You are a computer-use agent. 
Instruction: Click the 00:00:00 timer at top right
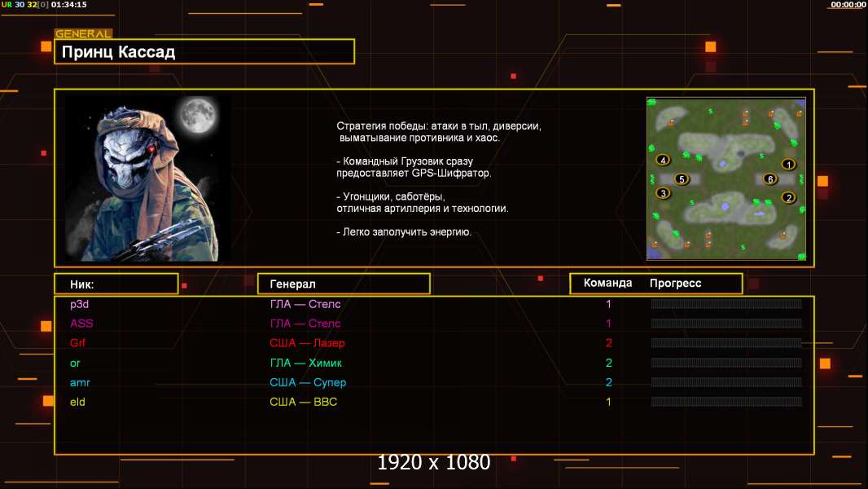coord(848,4)
